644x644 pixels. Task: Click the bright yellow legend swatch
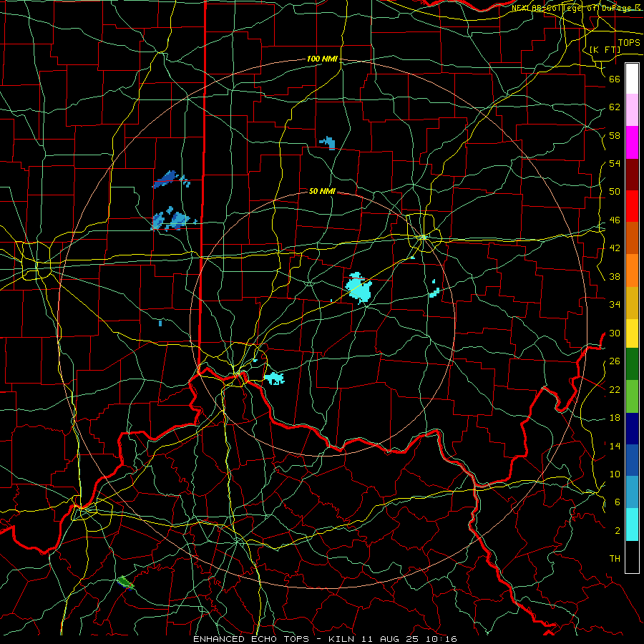click(632, 333)
